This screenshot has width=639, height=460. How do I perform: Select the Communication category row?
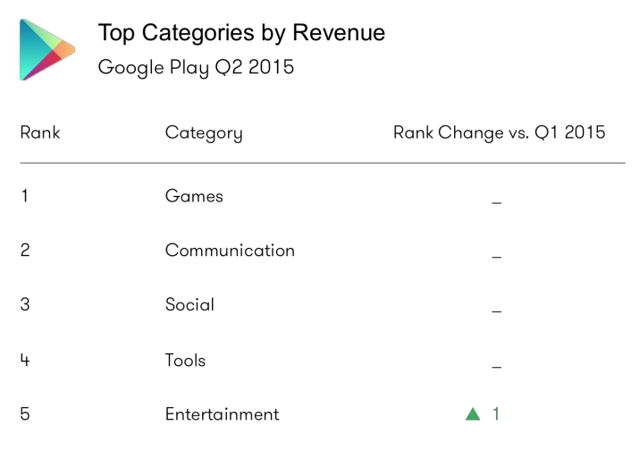coord(229,250)
